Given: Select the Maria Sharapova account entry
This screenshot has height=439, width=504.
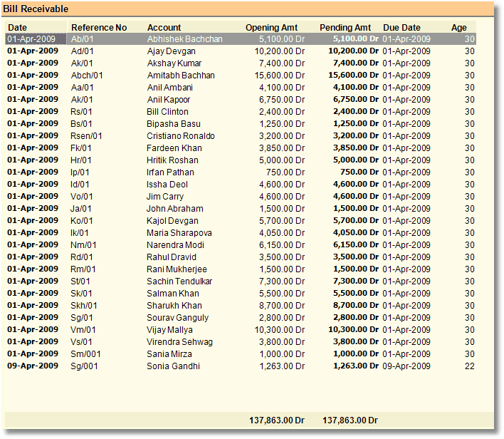Looking at the screenshot, I should click(x=179, y=233).
